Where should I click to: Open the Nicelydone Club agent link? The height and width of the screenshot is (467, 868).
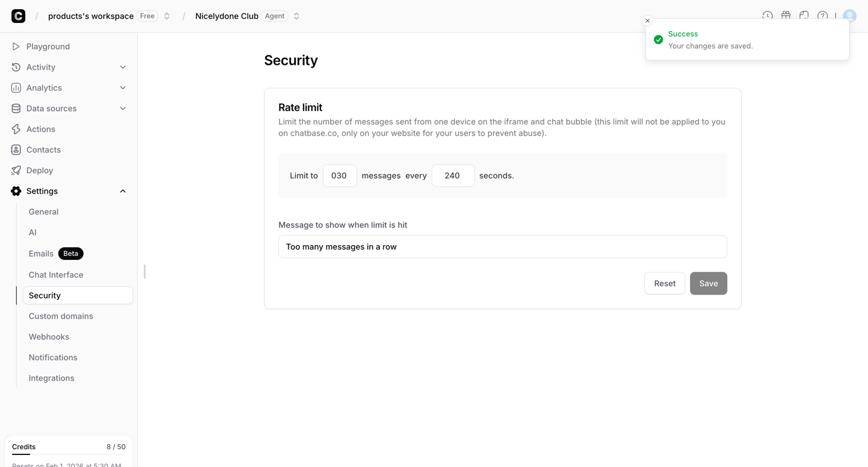point(227,16)
